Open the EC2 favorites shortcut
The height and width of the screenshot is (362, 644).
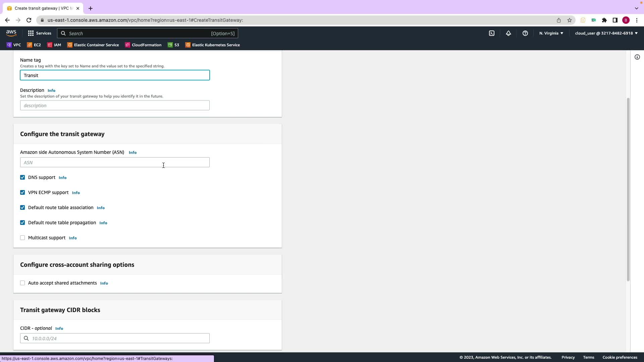coord(34,45)
